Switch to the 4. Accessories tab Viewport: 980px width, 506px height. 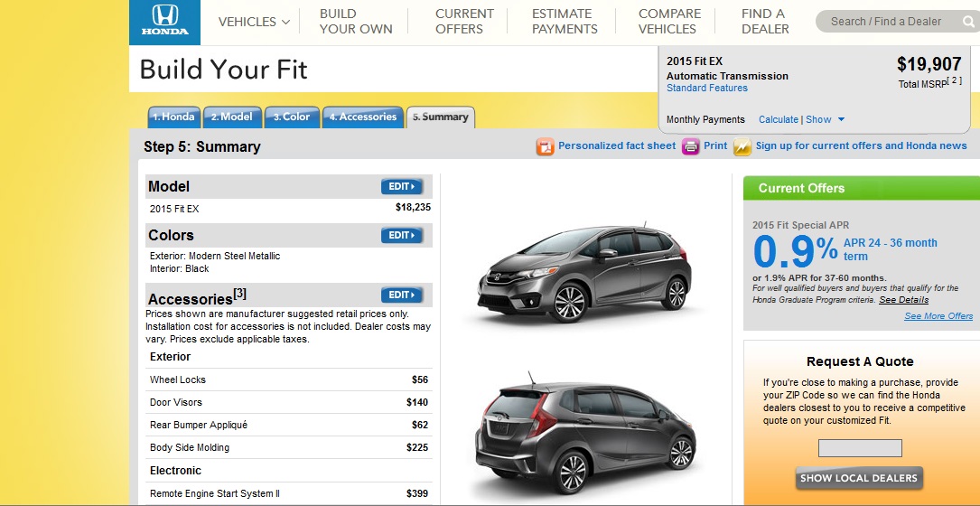point(363,117)
